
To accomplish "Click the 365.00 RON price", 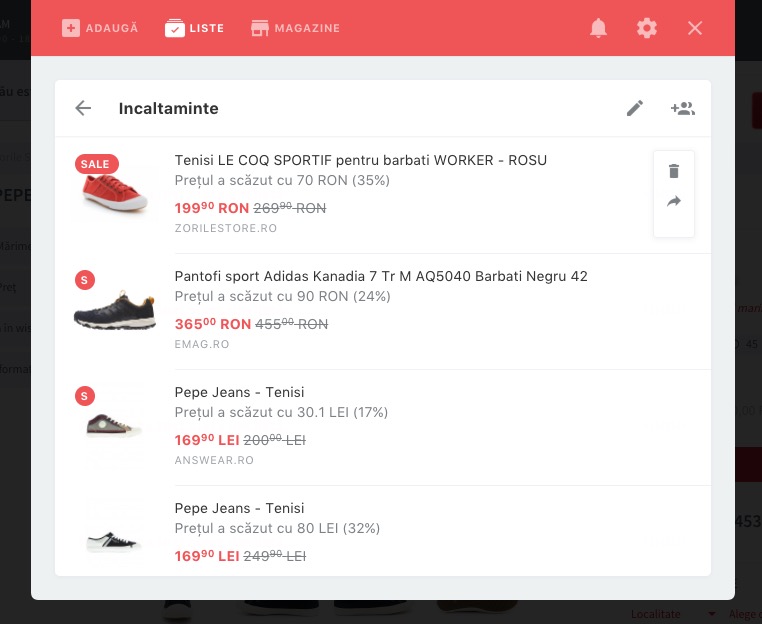I will click(x=212, y=324).
